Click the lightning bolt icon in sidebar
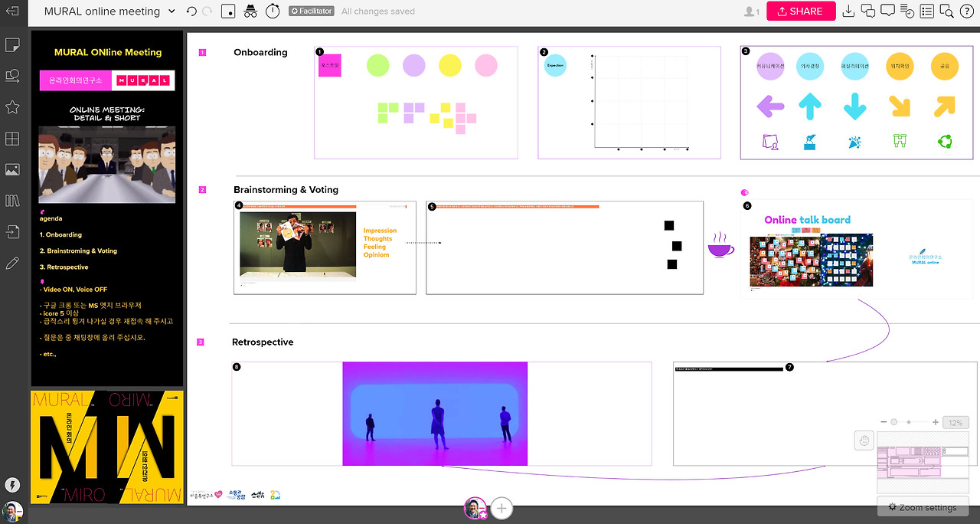This screenshot has height=524, width=980. [x=12, y=485]
